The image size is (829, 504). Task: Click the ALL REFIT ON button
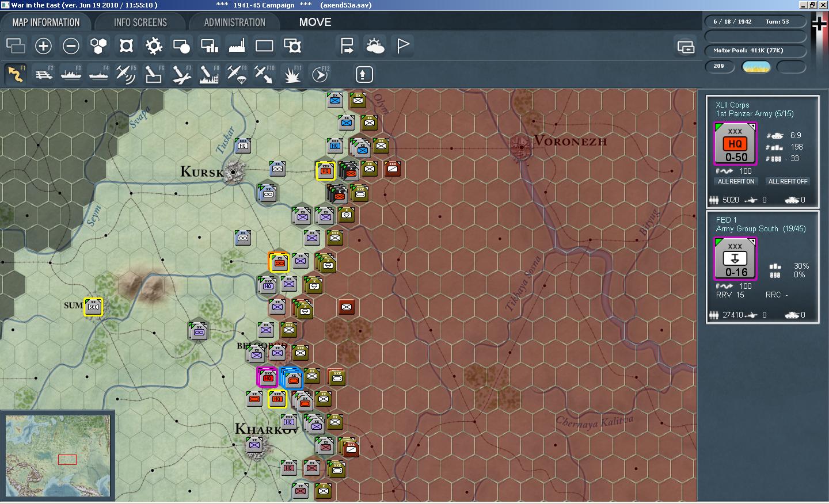coord(736,181)
